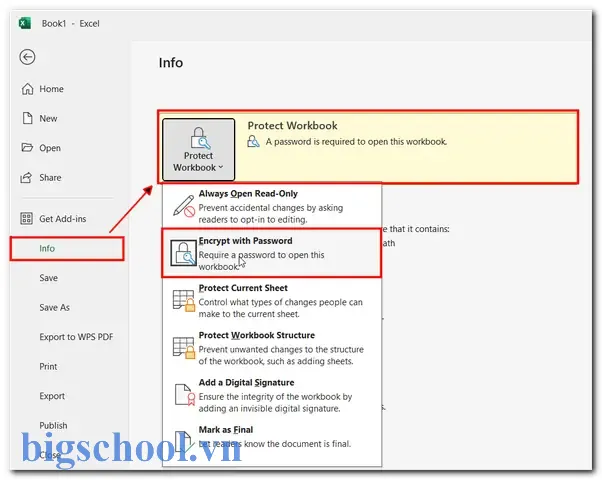Screen dimensions: 602x480
Task: Expand the Protect Workbook dropdown arrow
Action: click(221, 167)
